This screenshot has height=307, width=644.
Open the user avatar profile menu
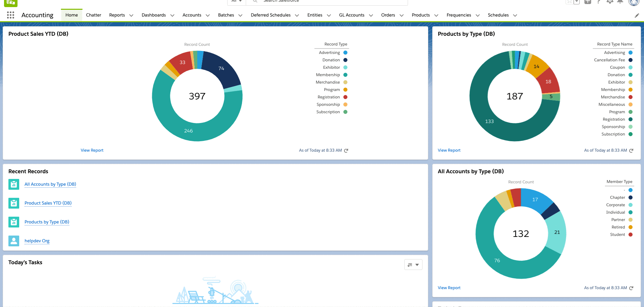click(633, 2)
